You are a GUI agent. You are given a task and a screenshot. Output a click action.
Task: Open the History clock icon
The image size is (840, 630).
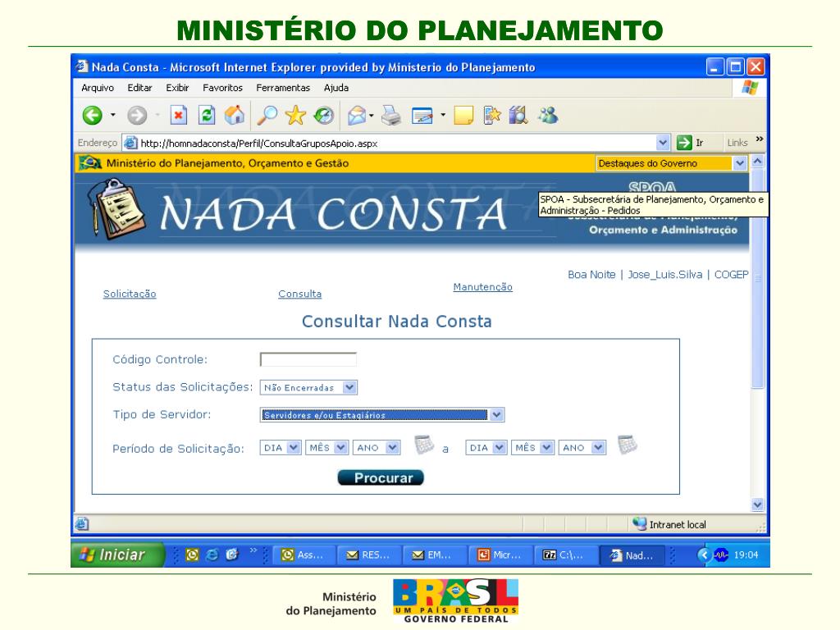[x=323, y=115]
